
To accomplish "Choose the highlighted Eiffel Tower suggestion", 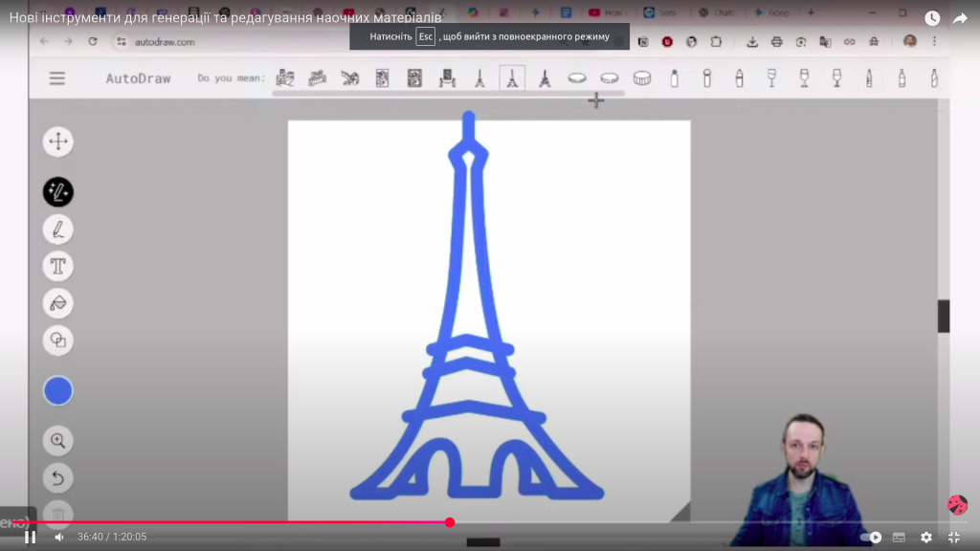I will (x=512, y=78).
